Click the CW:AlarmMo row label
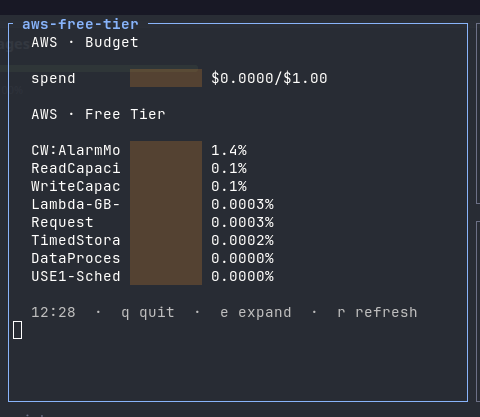This screenshot has width=480, height=417. (76, 150)
